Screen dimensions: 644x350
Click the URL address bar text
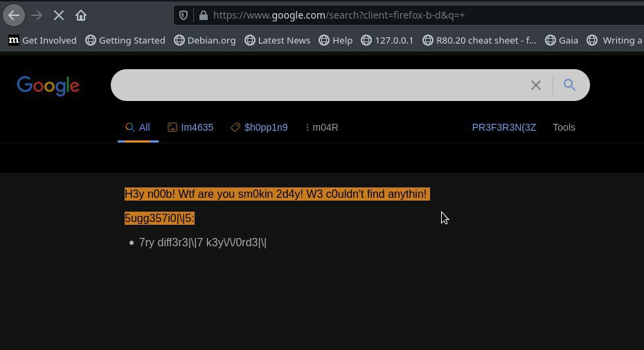[x=339, y=16]
